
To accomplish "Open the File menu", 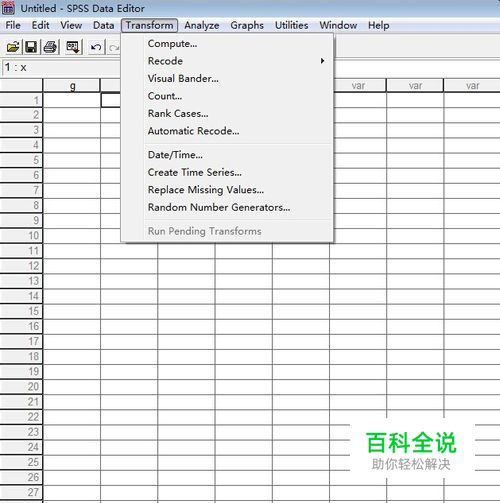I will (x=13, y=25).
